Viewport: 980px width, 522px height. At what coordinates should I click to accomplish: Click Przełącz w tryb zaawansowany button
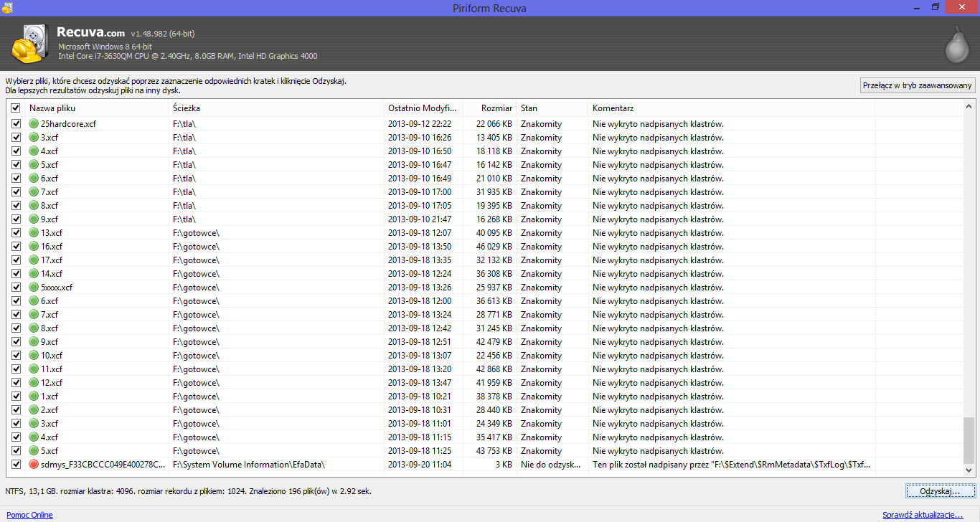point(918,85)
